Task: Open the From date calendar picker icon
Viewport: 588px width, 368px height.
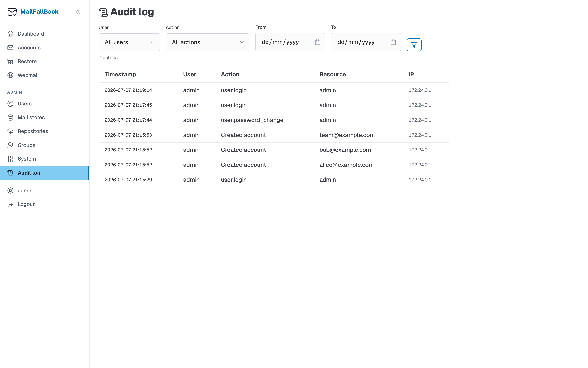Action: pyautogui.click(x=317, y=42)
